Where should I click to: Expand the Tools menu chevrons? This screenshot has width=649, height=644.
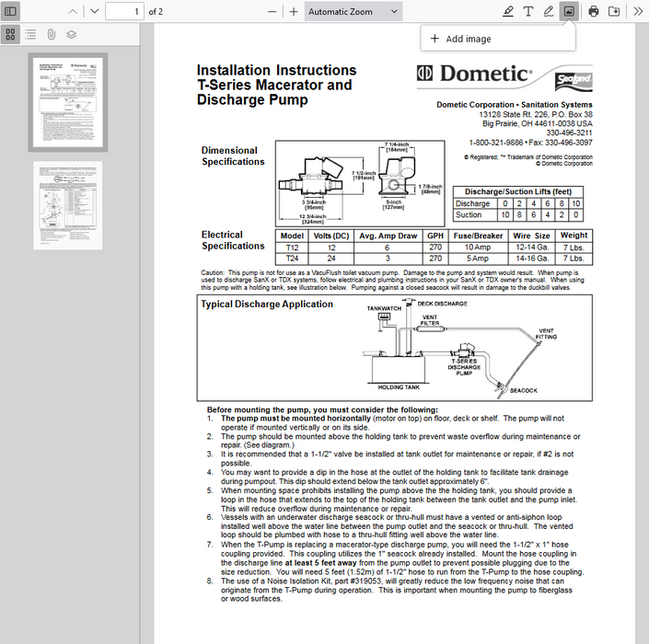(x=638, y=11)
